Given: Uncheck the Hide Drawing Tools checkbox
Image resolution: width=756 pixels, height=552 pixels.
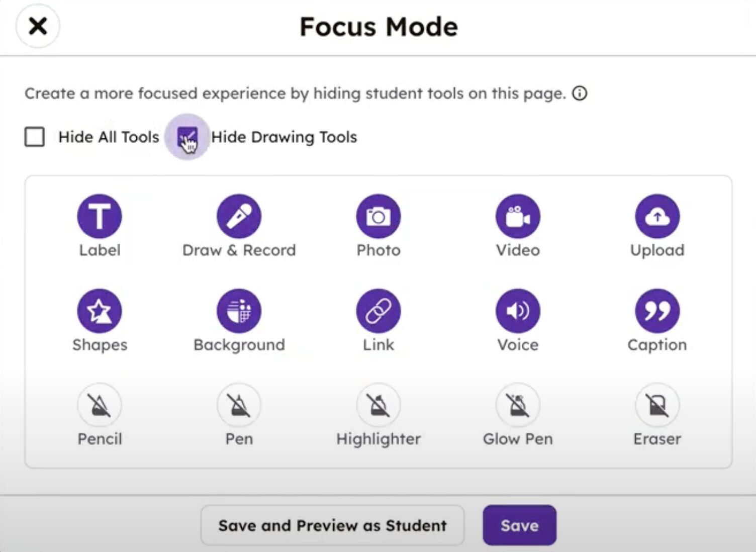Looking at the screenshot, I should click(x=188, y=137).
